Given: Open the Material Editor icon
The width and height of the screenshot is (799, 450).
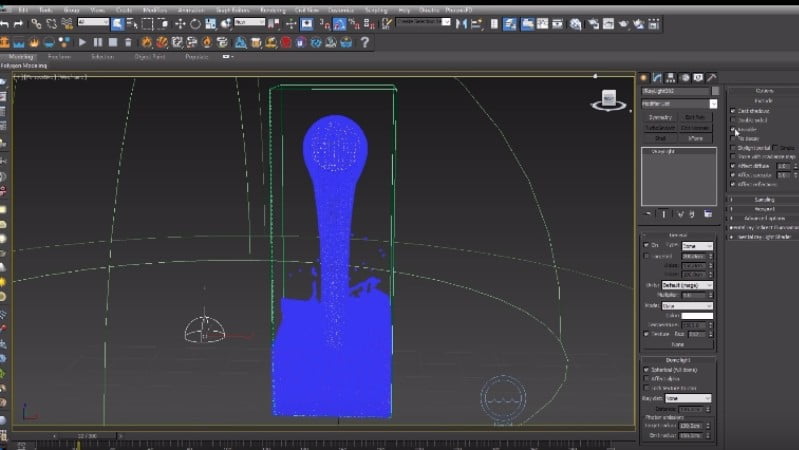Looking at the screenshot, I should pos(575,23).
